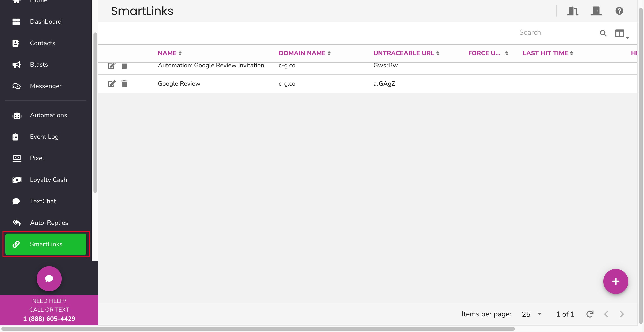Click the single door icon in header
The height and width of the screenshot is (332, 644).
pos(596,11)
